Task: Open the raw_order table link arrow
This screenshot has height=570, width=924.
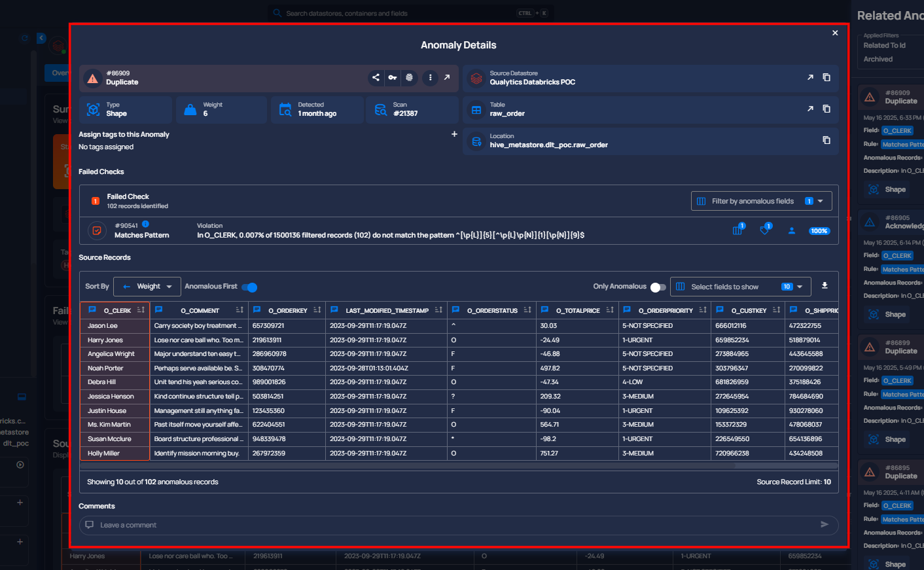Action: coord(810,109)
